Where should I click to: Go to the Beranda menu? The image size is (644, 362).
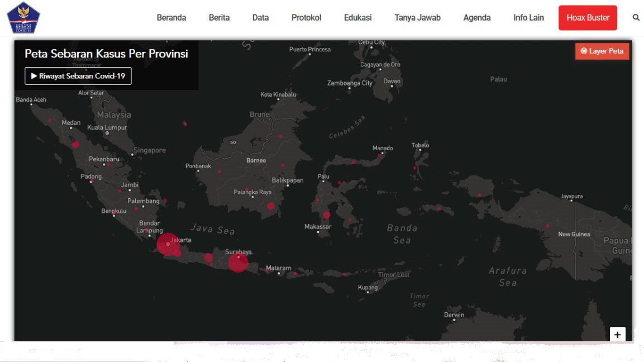pyautogui.click(x=171, y=18)
